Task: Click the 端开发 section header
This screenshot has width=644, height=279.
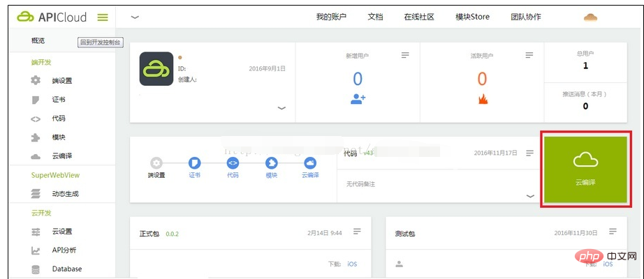Action: point(41,62)
